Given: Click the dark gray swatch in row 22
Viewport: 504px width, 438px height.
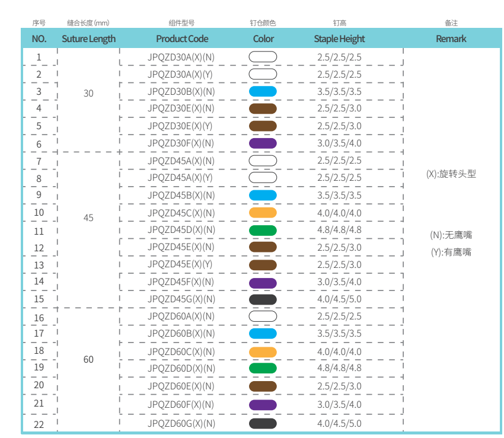Looking at the screenshot, I should (x=263, y=423).
